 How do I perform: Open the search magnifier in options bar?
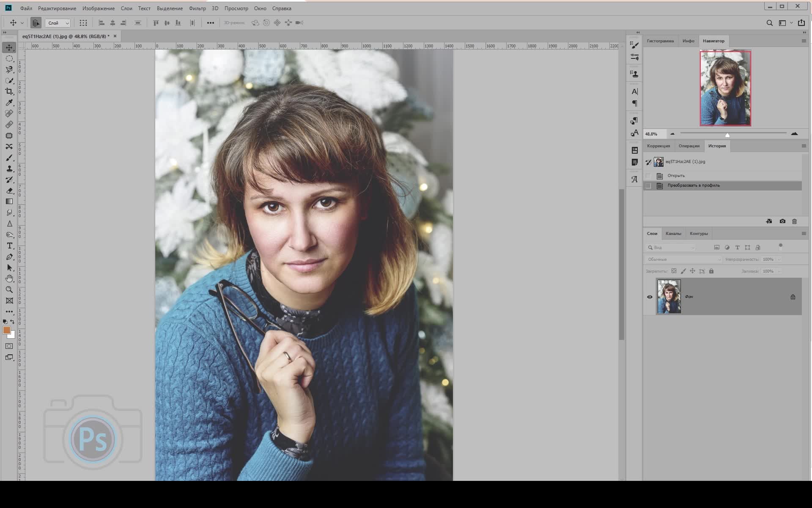(770, 23)
